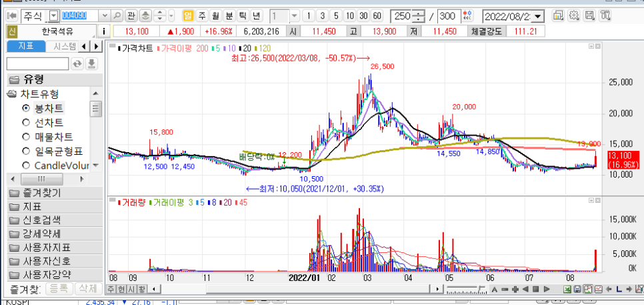
Task: Select the CandleVolume radio button
Action: pos(26,166)
